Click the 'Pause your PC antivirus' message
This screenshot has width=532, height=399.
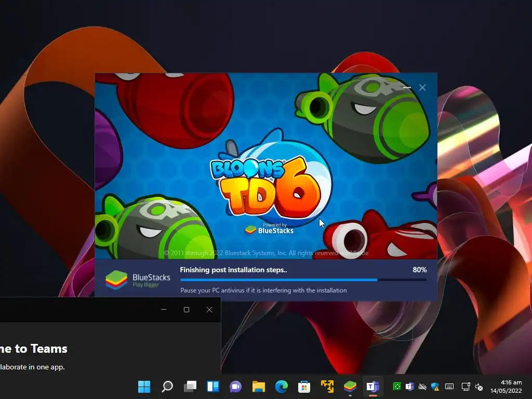(x=263, y=290)
